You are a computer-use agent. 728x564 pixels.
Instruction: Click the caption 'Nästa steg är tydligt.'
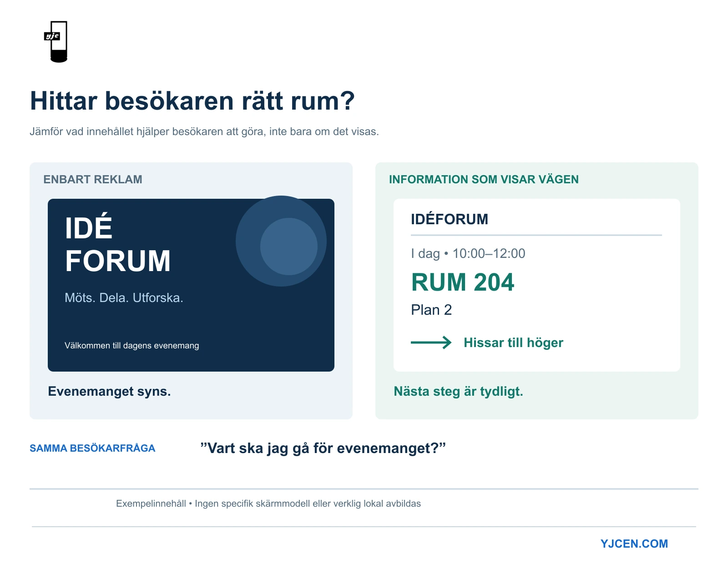pos(458,391)
